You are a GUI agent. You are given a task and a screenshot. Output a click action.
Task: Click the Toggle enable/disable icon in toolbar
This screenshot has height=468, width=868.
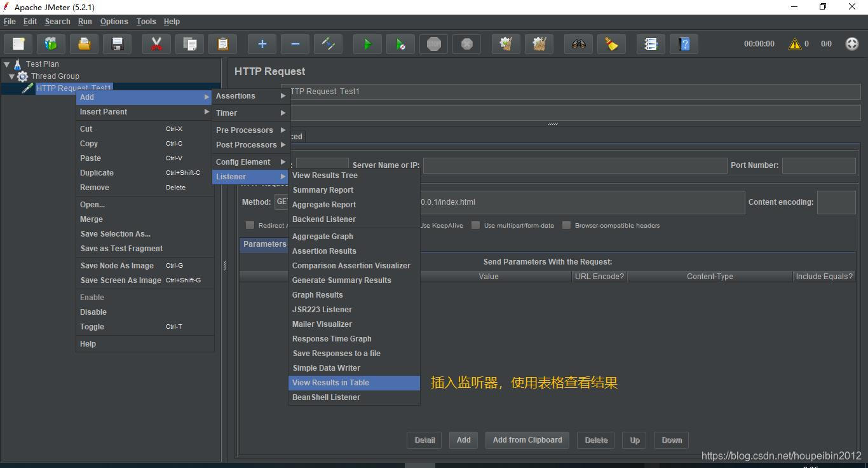[x=328, y=44]
